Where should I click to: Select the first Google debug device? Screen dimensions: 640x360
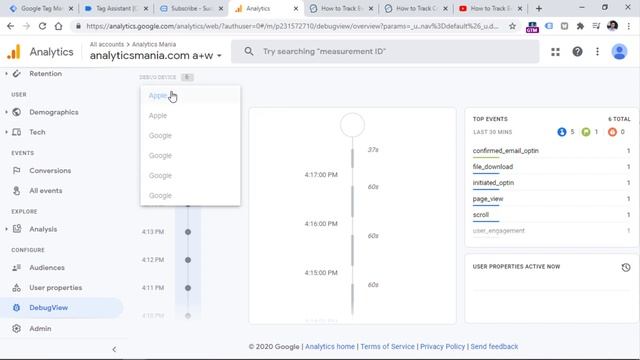[x=190, y=136]
